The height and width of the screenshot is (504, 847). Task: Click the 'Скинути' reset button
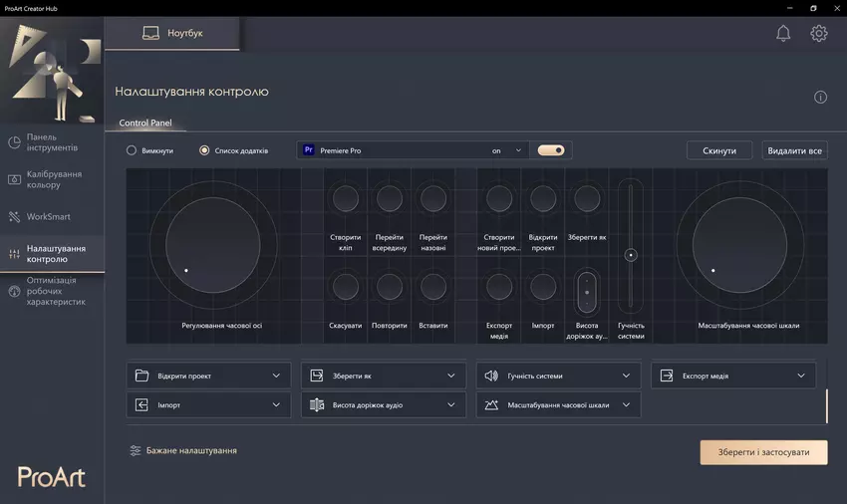718,150
